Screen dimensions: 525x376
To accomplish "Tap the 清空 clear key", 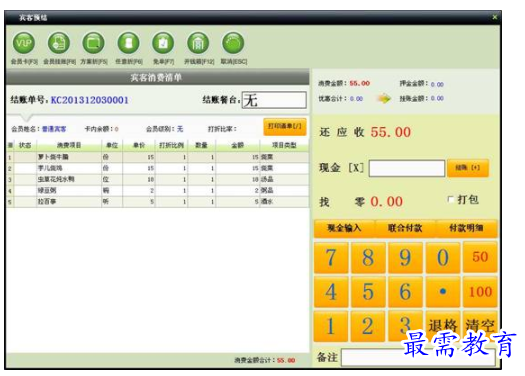I will coord(480,326).
